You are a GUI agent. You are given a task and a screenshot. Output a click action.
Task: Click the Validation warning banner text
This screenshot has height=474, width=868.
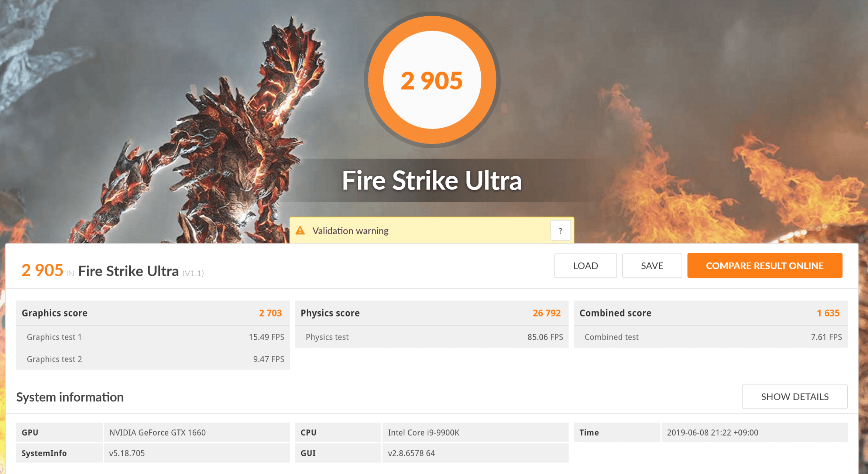(x=350, y=231)
